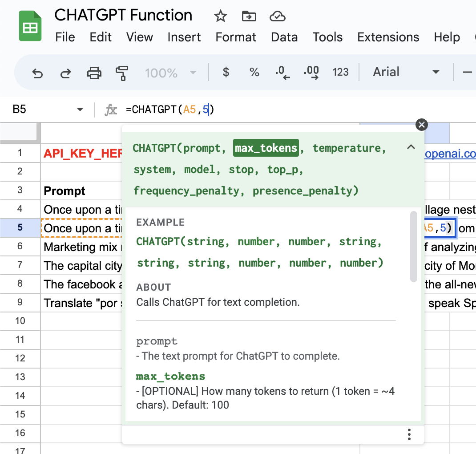Select the Marketing mix cell in row 6
Image resolution: width=476 pixels, height=454 pixels.
pos(81,247)
